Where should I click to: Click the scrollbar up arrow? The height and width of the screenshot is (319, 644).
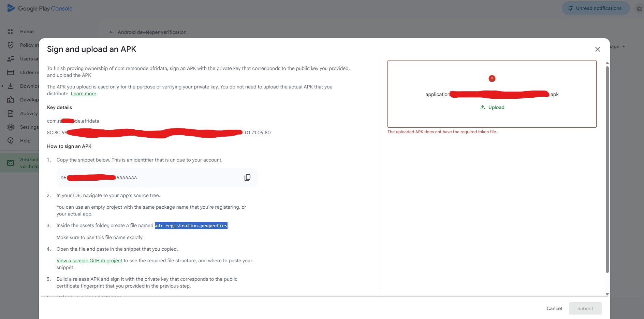pos(607,63)
